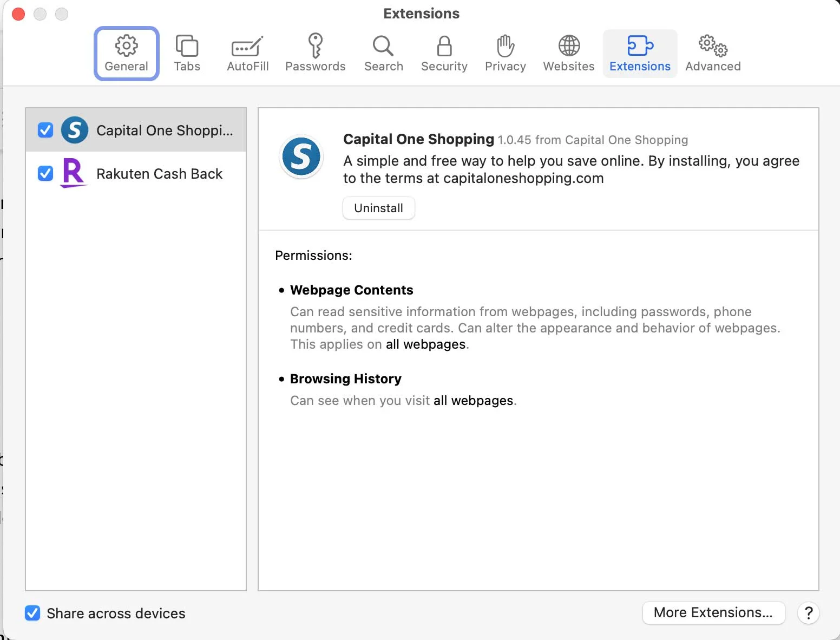Click the Permissions label
840x640 pixels.
(313, 256)
